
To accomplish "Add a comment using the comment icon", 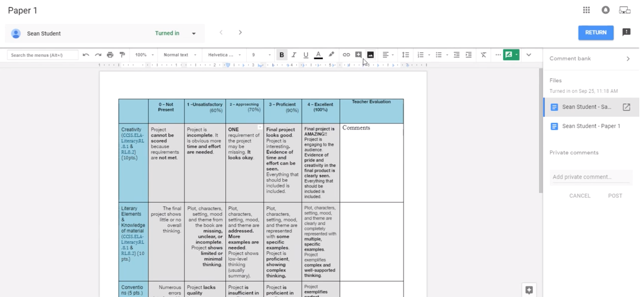I will [x=358, y=54].
